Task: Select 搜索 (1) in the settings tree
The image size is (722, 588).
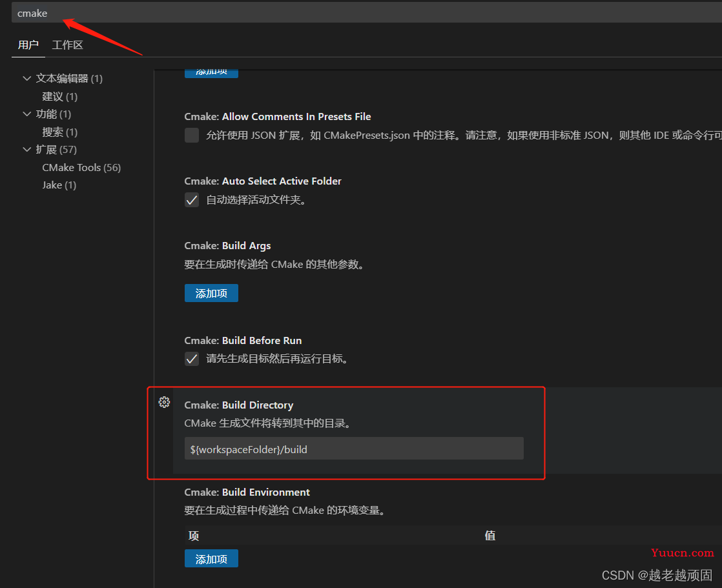Action: 60,132
